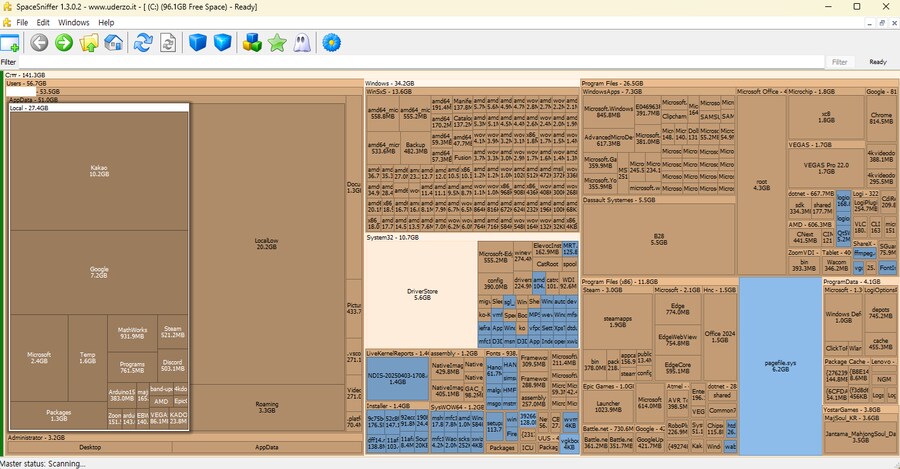Select the MathWorks 931.9MB block

pyautogui.click(x=132, y=333)
